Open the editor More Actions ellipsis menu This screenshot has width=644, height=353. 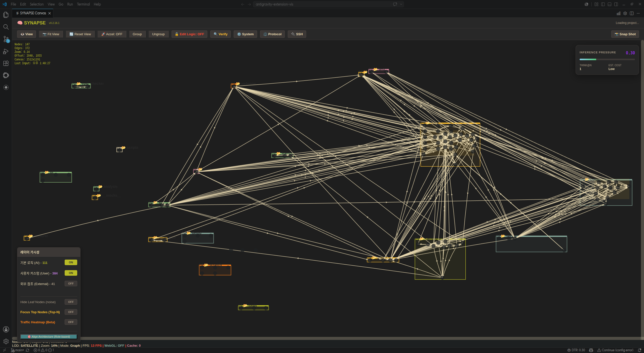pos(638,13)
